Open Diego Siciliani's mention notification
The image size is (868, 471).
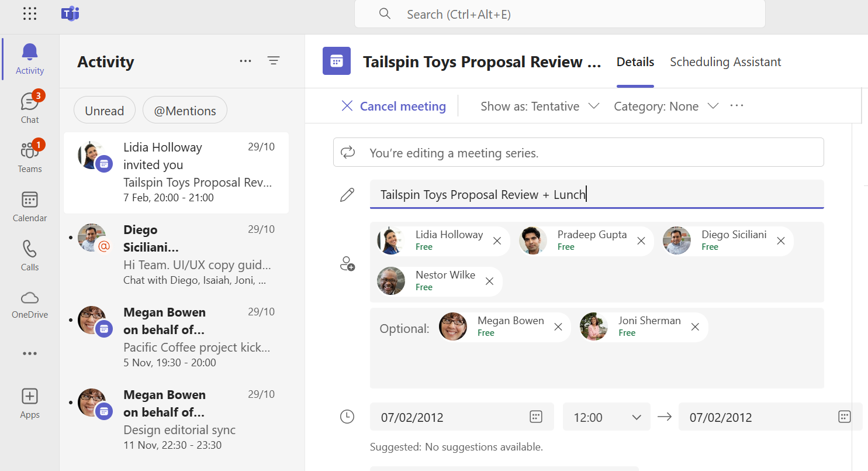coord(176,255)
